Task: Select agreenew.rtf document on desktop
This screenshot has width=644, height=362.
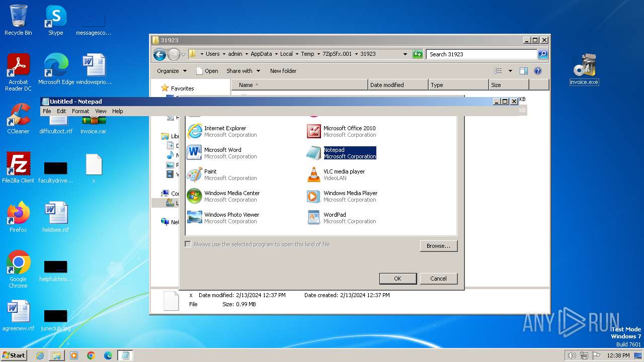Action: click(x=18, y=316)
